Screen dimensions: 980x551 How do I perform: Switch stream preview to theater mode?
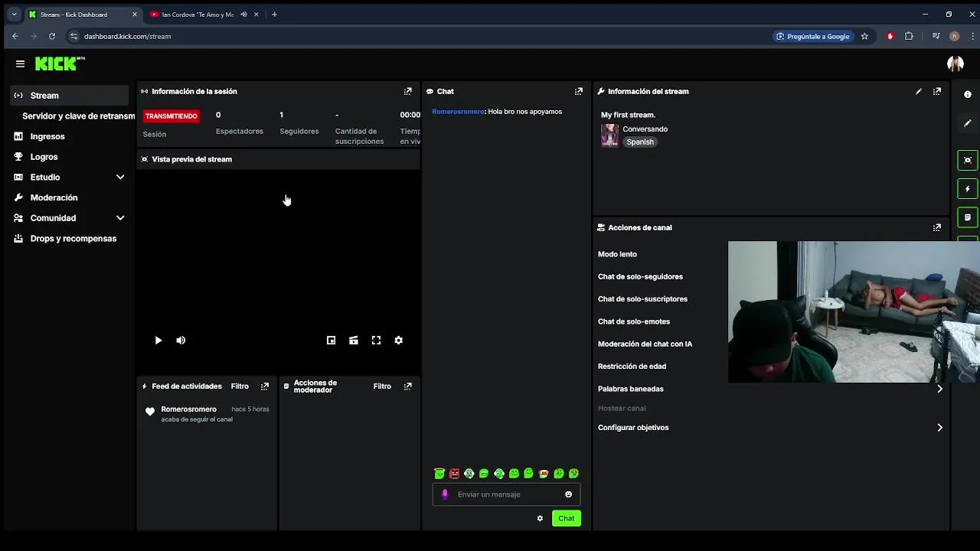tap(354, 341)
